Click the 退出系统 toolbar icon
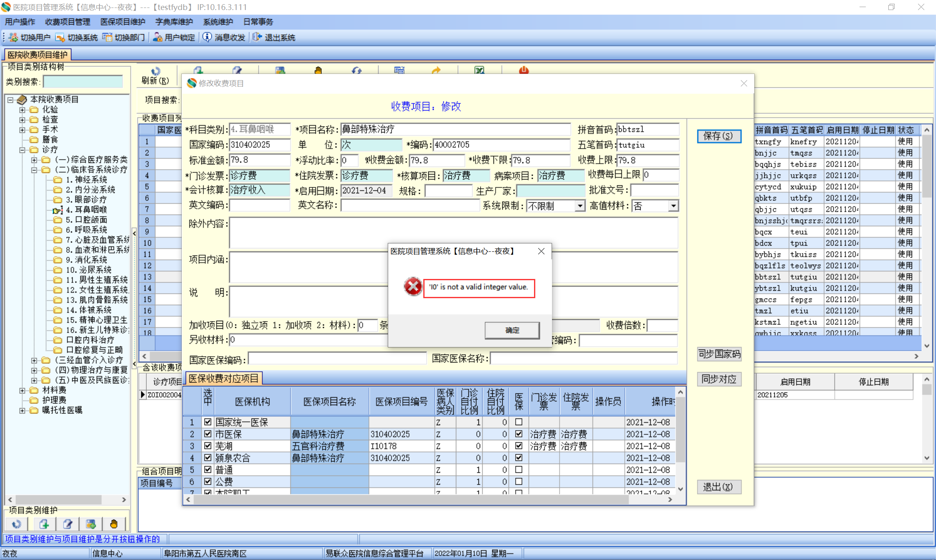 pos(257,38)
